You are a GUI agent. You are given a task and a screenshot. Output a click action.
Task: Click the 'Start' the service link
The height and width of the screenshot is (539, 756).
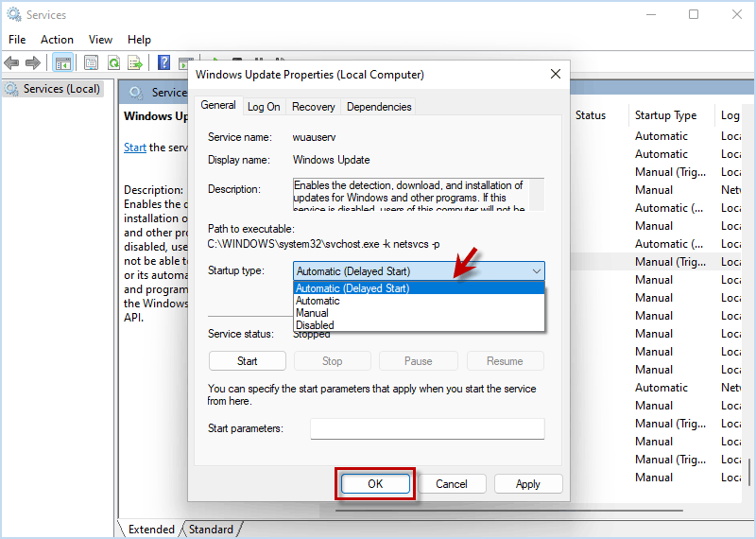click(x=135, y=148)
